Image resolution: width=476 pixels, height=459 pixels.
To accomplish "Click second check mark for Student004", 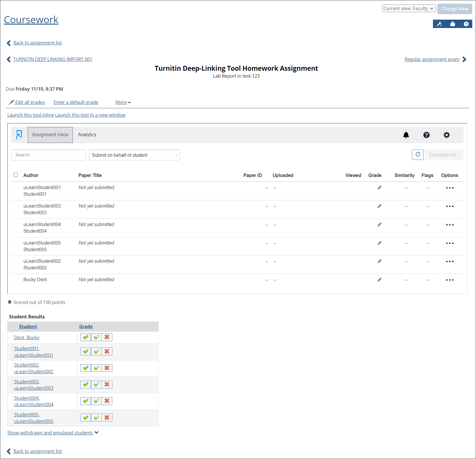I will pyautogui.click(x=96, y=401).
